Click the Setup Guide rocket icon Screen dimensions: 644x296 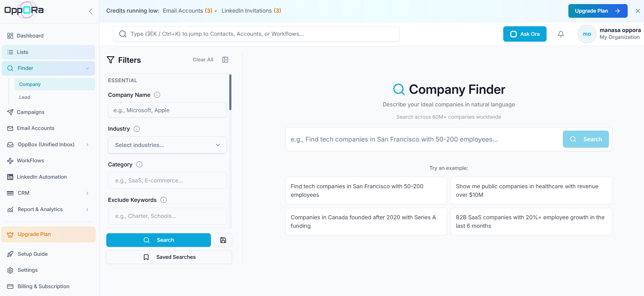(10, 254)
